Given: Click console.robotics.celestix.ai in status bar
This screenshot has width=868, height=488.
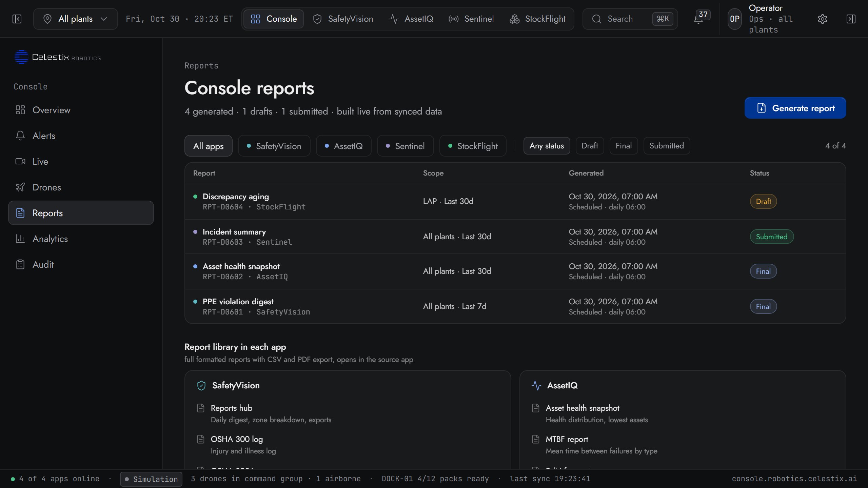Looking at the screenshot, I should pyautogui.click(x=794, y=479).
